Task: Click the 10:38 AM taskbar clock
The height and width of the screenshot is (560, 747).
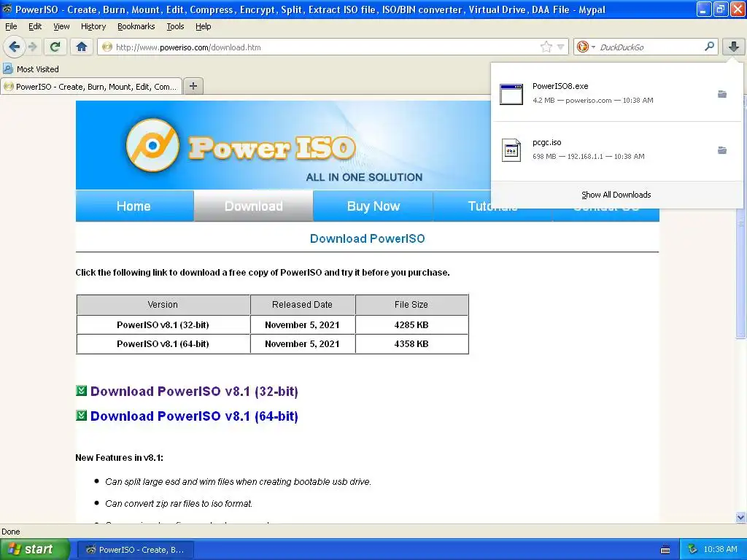Action: (x=720, y=549)
